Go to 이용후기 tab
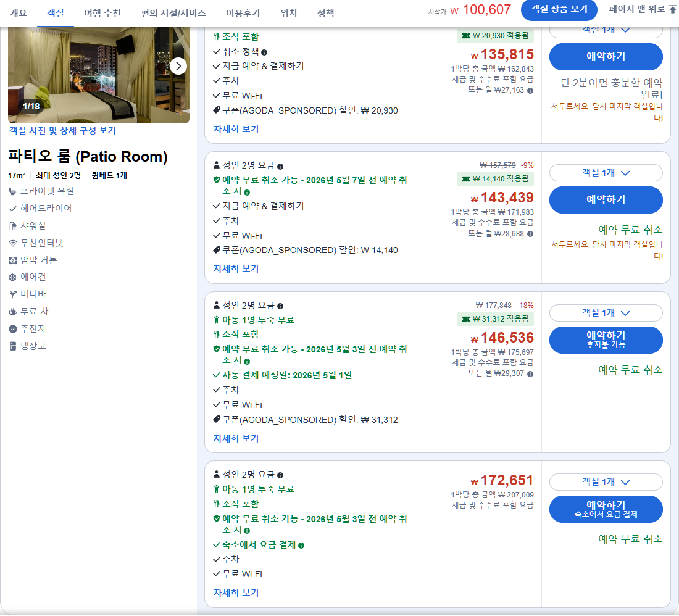The width and height of the screenshot is (679, 616). point(243,14)
